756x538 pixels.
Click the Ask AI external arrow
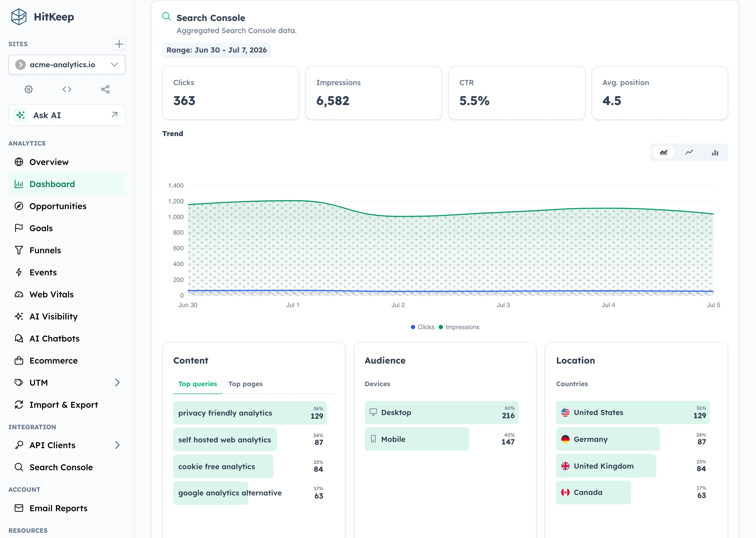114,115
